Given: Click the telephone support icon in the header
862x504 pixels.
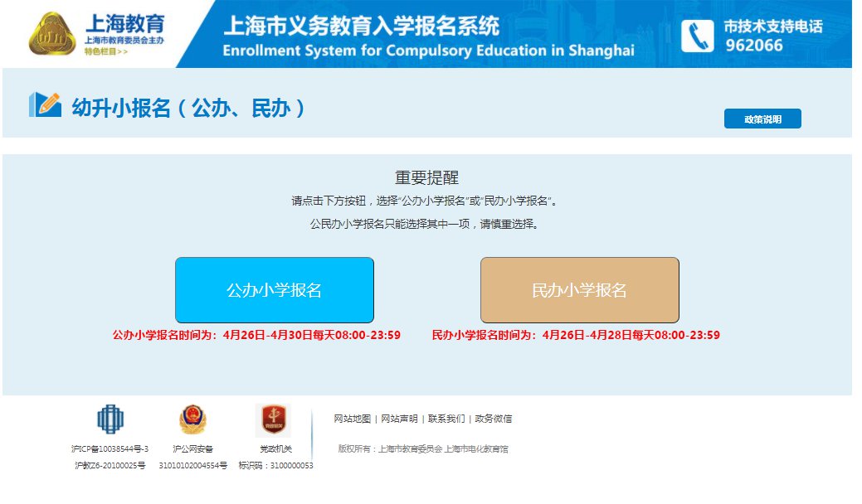Looking at the screenshot, I should point(696,36).
